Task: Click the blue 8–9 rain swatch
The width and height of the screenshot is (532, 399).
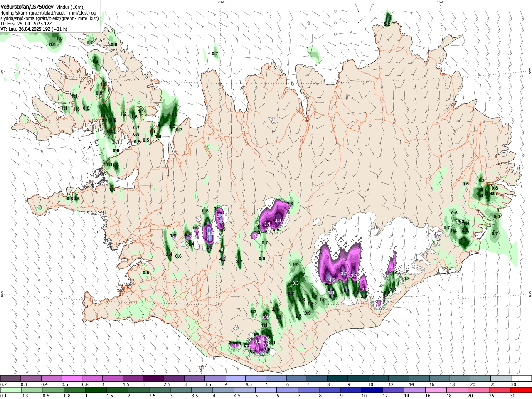Action: 330,390
